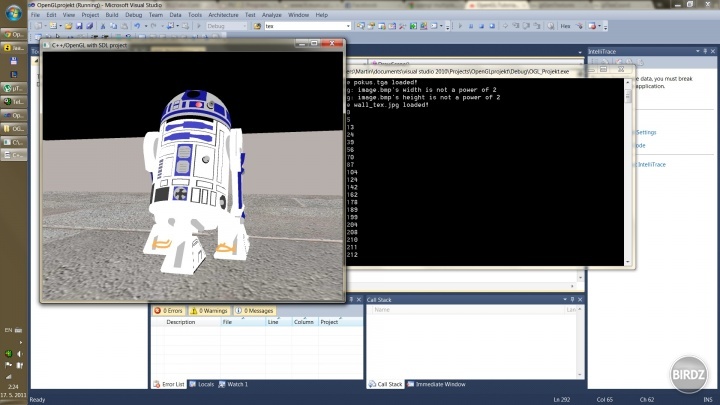Open the Add New Item dropdown arrow
The height and width of the screenshot is (405, 720).
[60, 26]
